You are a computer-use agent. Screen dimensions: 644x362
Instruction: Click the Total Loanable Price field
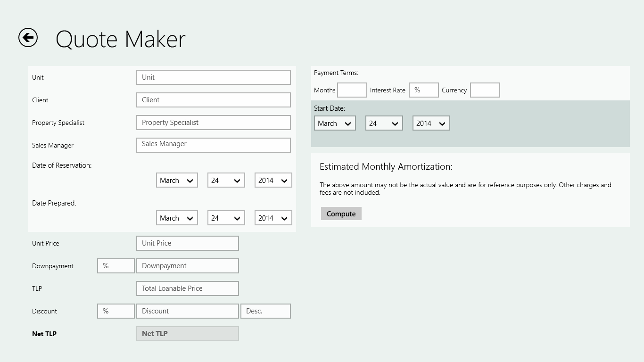pyautogui.click(x=188, y=288)
